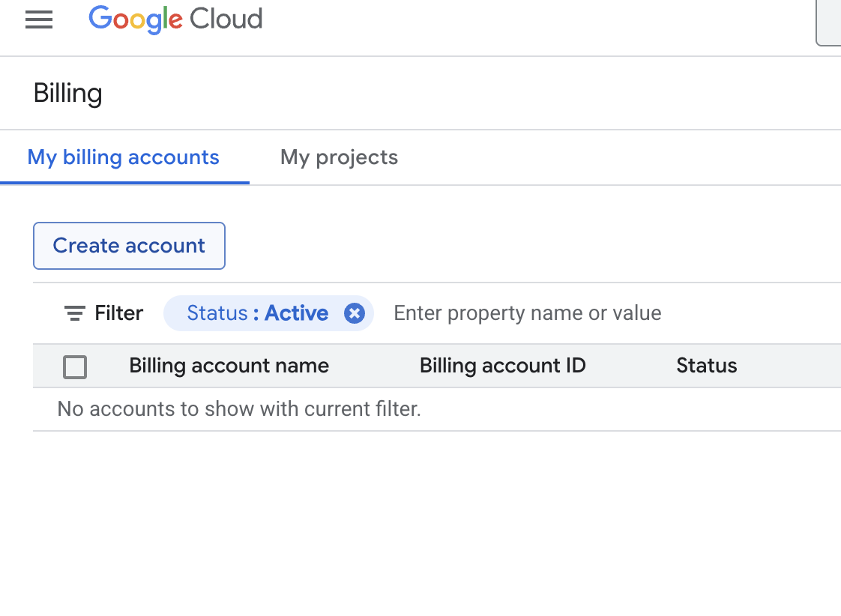The height and width of the screenshot is (616, 841).
Task: Click the Filter icon
Action: point(74,313)
